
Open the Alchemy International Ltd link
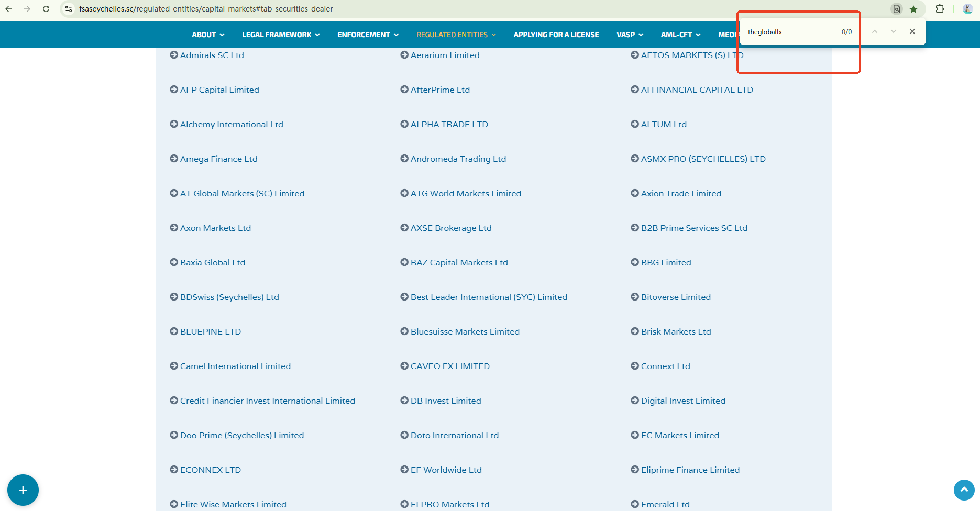(232, 124)
